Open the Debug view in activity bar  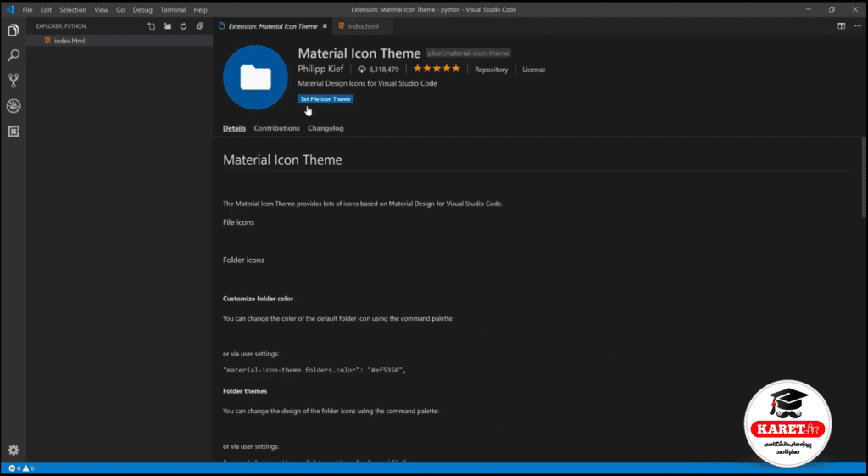pos(14,106)
